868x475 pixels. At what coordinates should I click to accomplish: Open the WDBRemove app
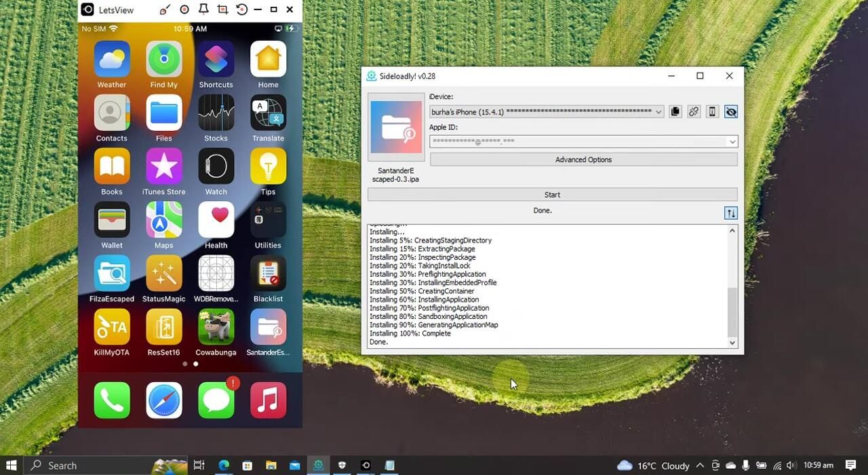point(216,273)
